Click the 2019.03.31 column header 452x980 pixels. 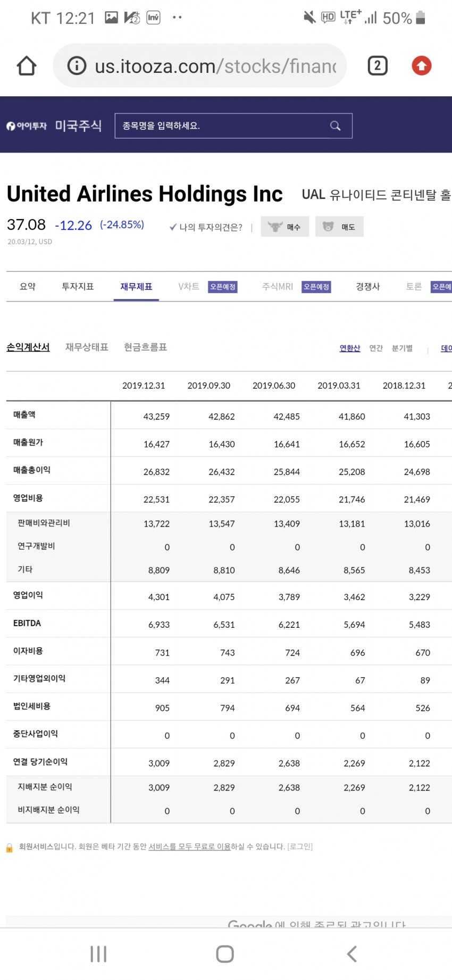(x=339, y=386)
